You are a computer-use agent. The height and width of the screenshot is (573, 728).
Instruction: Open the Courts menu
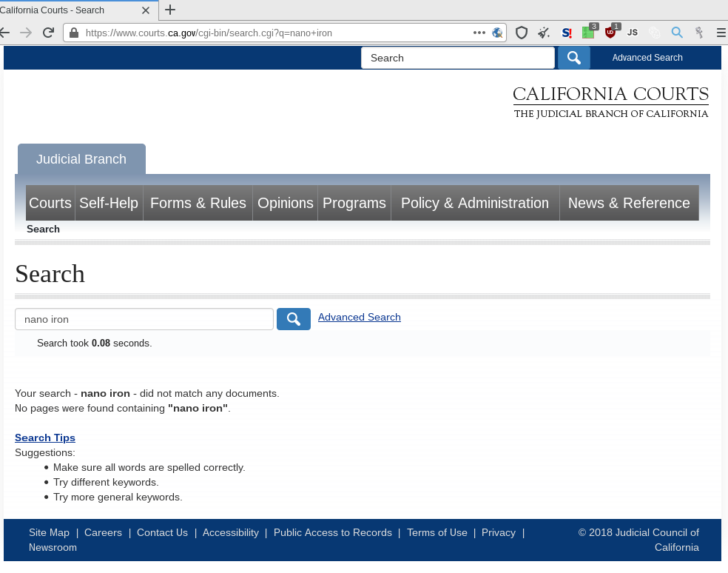tap(50, 203)
